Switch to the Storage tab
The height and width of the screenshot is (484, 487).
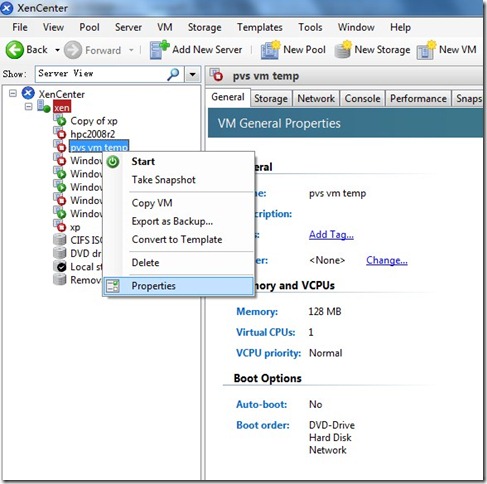tap(271, 99)
